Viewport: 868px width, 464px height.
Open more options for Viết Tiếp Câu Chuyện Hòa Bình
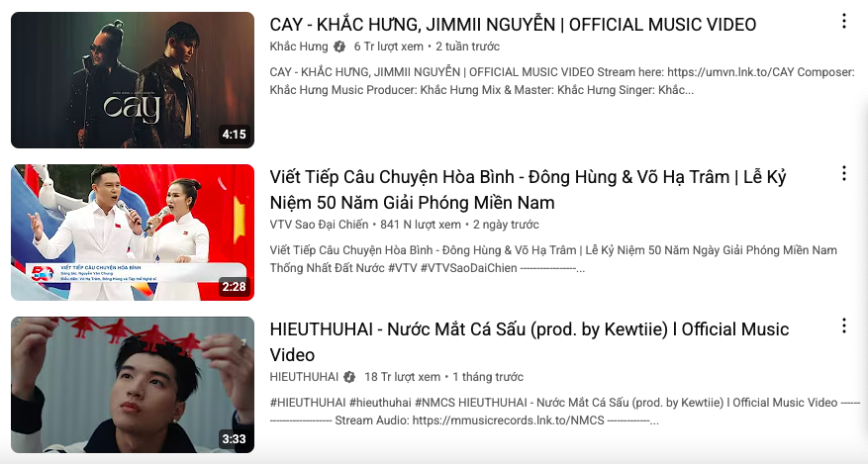843,174
